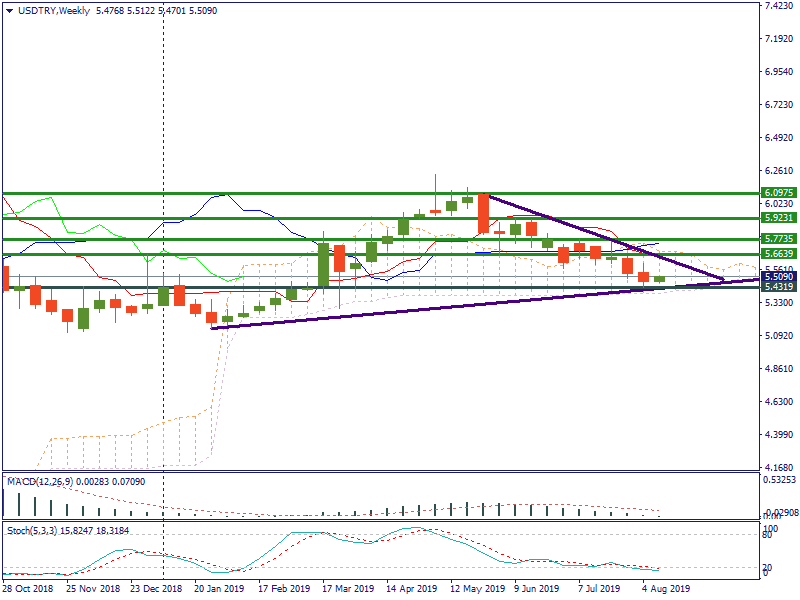
Task: Select the 6.0975 resistance price label
Action: click(x=778, y=192)
